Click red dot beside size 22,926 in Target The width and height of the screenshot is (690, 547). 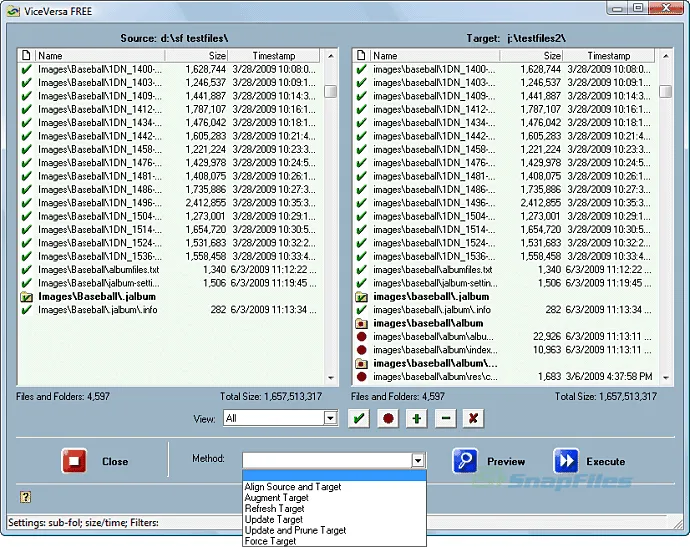point(362,337)
